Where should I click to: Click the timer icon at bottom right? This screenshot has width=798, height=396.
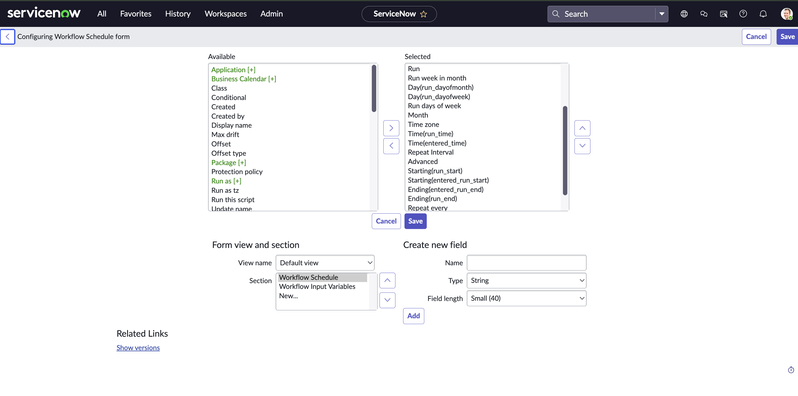coord(791,370)
